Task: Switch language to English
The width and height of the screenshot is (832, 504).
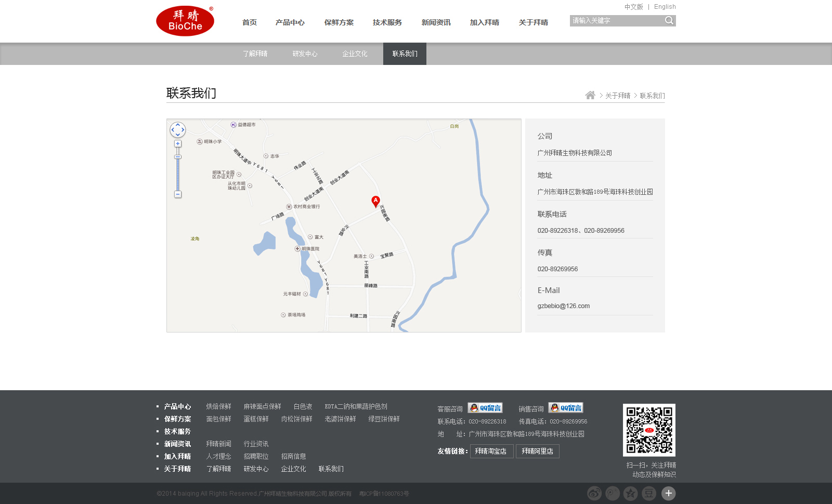Action: click(x=665, y=7)
